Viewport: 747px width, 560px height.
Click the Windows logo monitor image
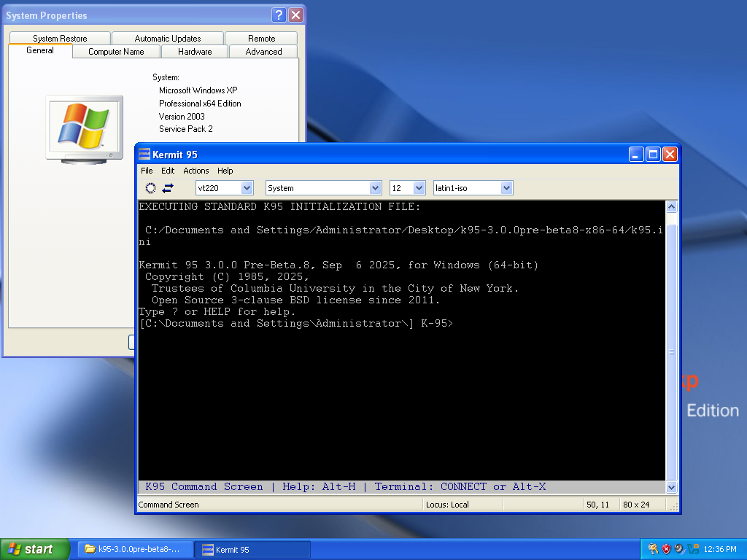coord(85,129)
